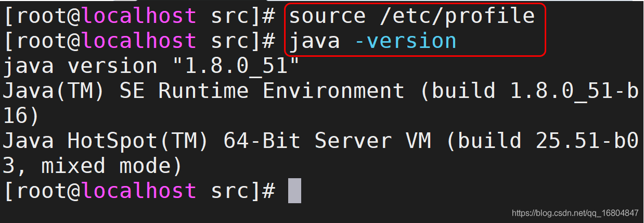Click the '3, mixed mode)' output line
The width and height of the screenshot is (644, 223).
93,166
